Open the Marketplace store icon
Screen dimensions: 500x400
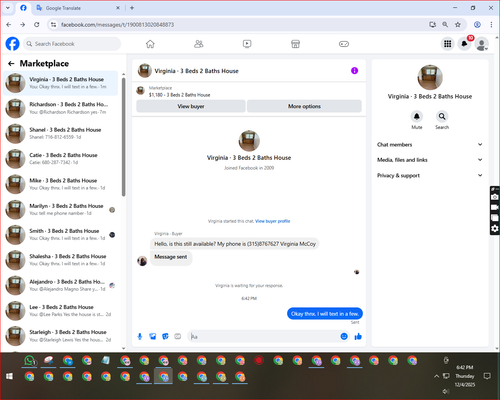click(x=295, y=44)
